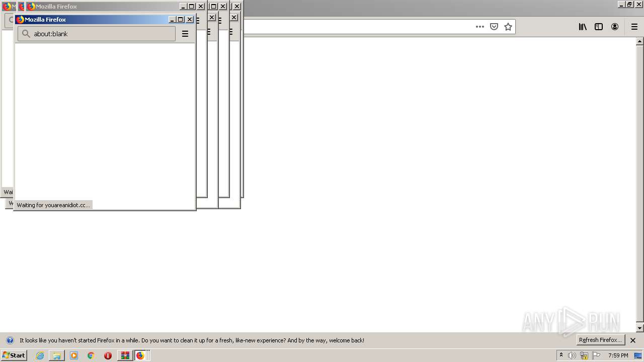The height and width of the screenshot is (362, 644).
Task: Click the main window vertical scrollbar up arrow
Action: [640, 41]
